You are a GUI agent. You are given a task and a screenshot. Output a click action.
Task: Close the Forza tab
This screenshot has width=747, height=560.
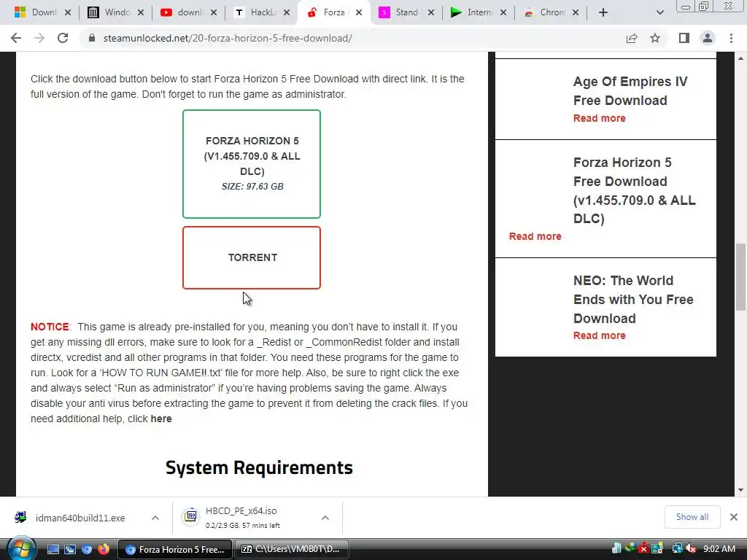pyautogui.click(x=359, y=13)
